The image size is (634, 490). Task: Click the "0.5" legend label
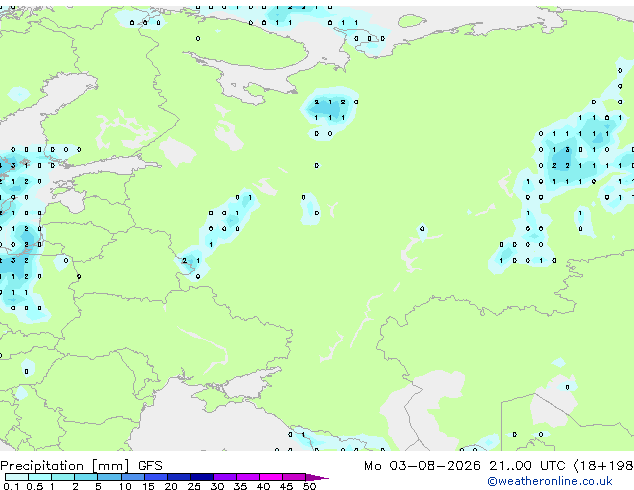pos(35,486)
